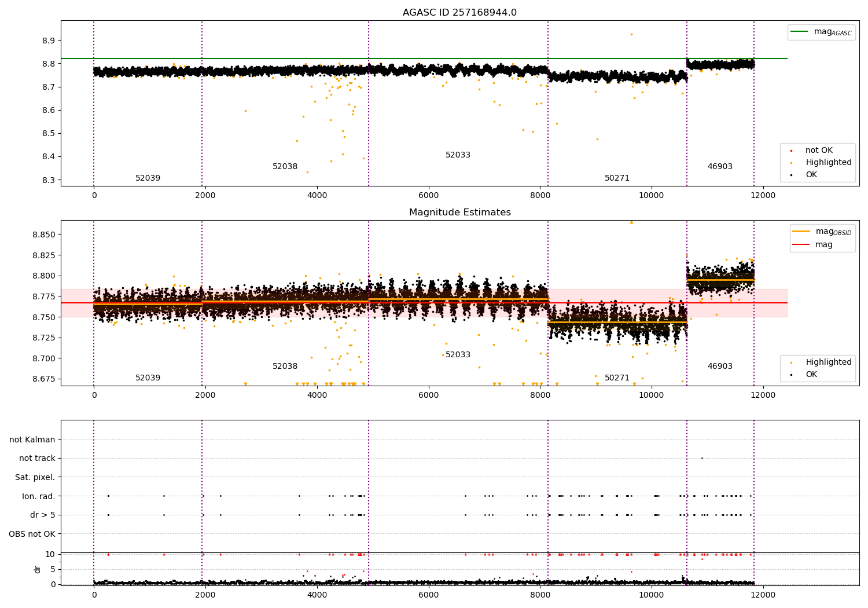Select the 'dr > 5' axis label
868x608 pixels.
pos(43,515)
